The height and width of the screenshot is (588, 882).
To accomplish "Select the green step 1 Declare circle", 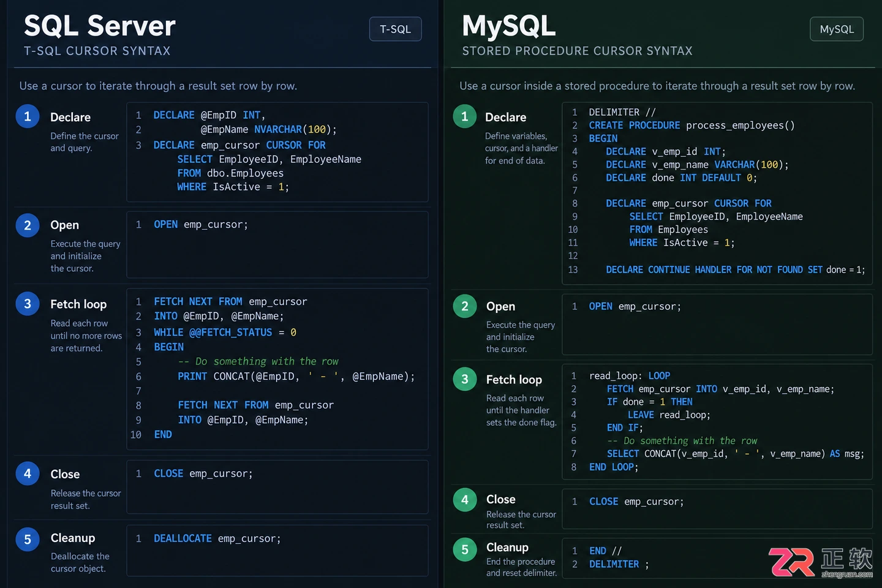I will 465,116.
